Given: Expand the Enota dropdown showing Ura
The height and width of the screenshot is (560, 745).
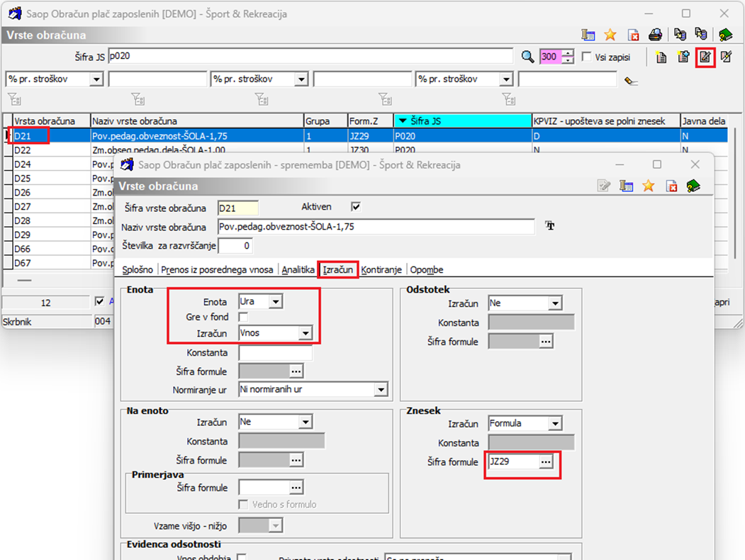Looking at the screenshot, I should (276, 301).
